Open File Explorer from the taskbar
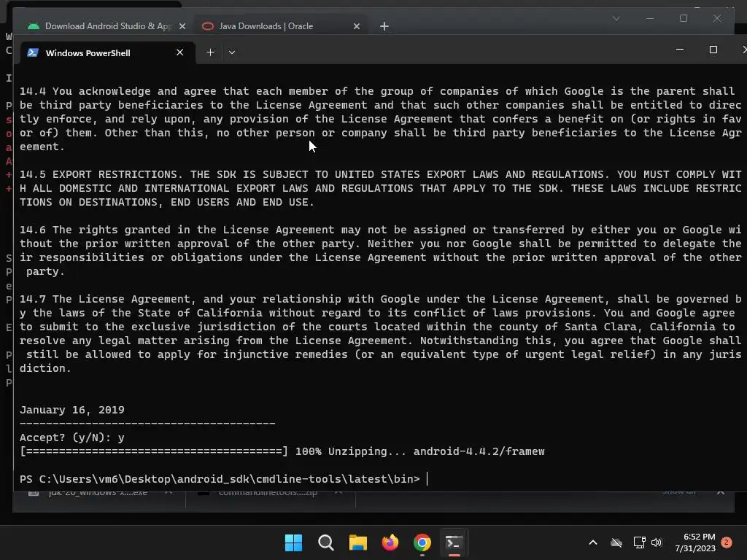This screenshot has width=747, height=560. point(357,542)
